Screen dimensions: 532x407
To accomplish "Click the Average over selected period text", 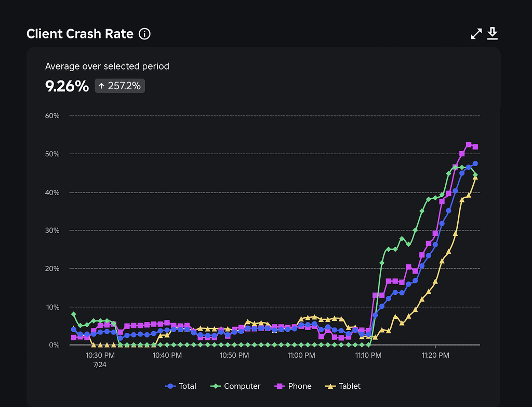I will click(107, 66).
